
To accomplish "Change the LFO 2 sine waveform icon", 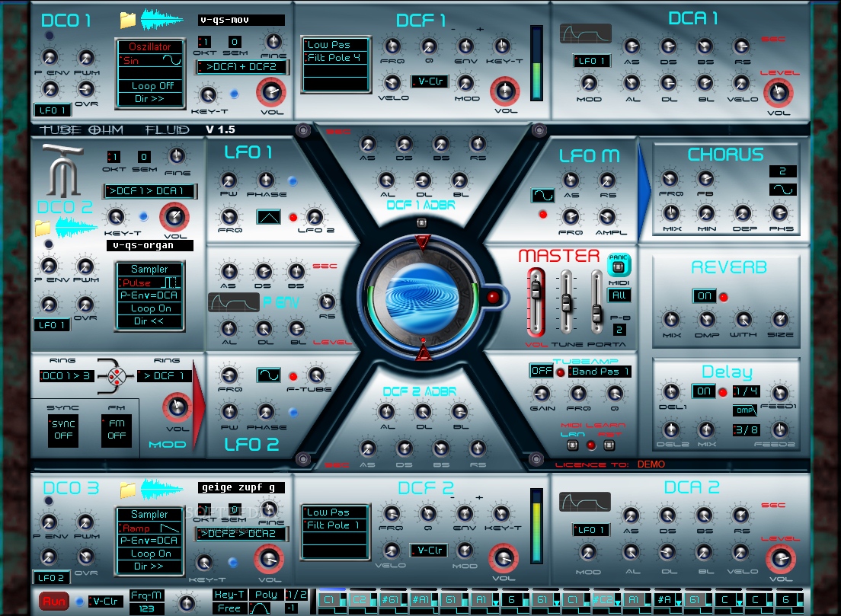I will pyautogui.click(x=269, y=375).
